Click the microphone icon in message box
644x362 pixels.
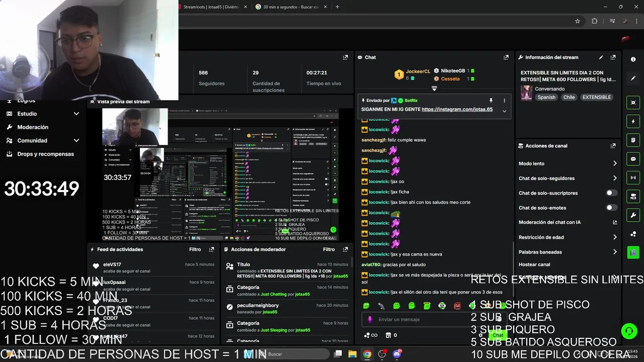point(370,319)
